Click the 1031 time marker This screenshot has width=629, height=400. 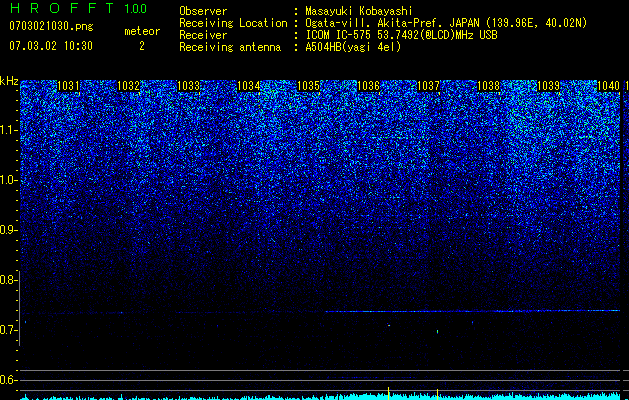point(69,86)
